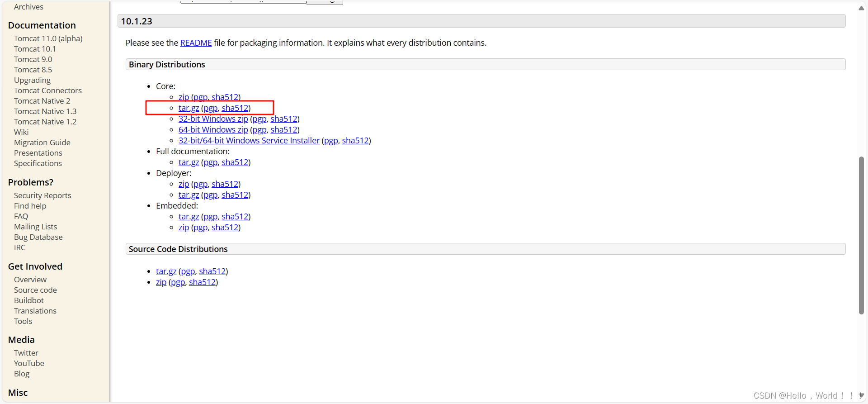868x404 pixels.
Task: Open Security Reports
Action: click(x=42, y=195)
